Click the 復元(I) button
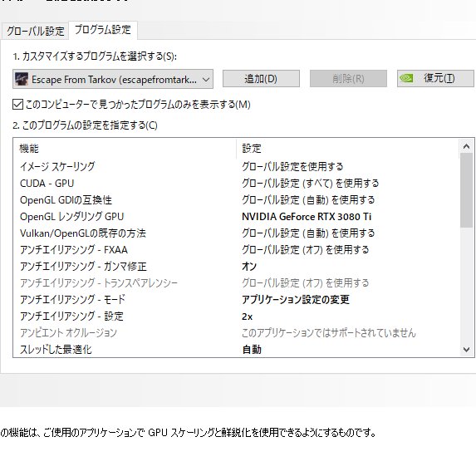The height and width of the screenshot is (476, 476). coord(435,78)
